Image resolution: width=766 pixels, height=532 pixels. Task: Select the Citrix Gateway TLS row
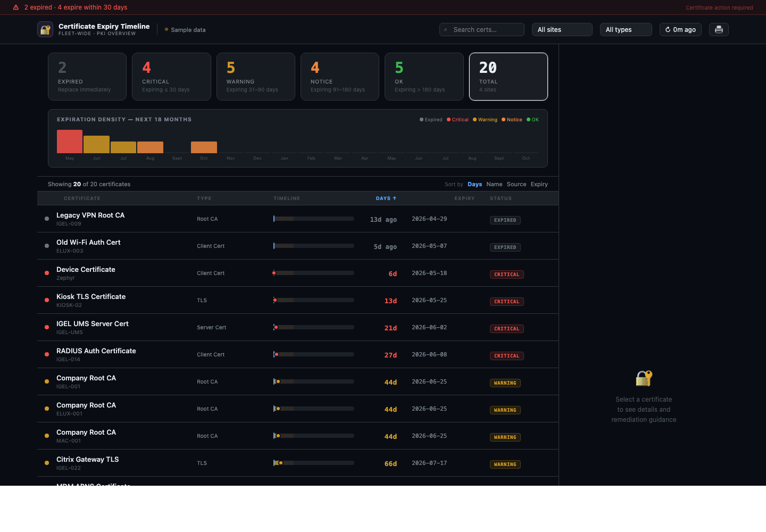tap(298, 463)
